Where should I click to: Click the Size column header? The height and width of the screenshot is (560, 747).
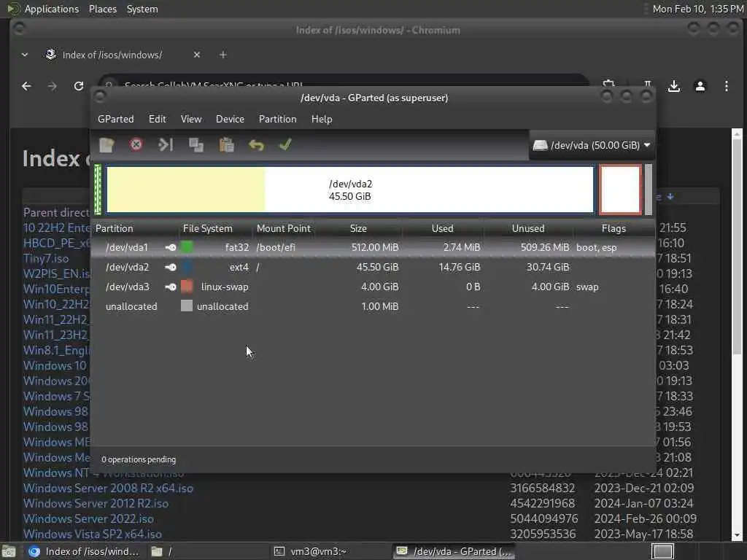(x=358, y=228)
